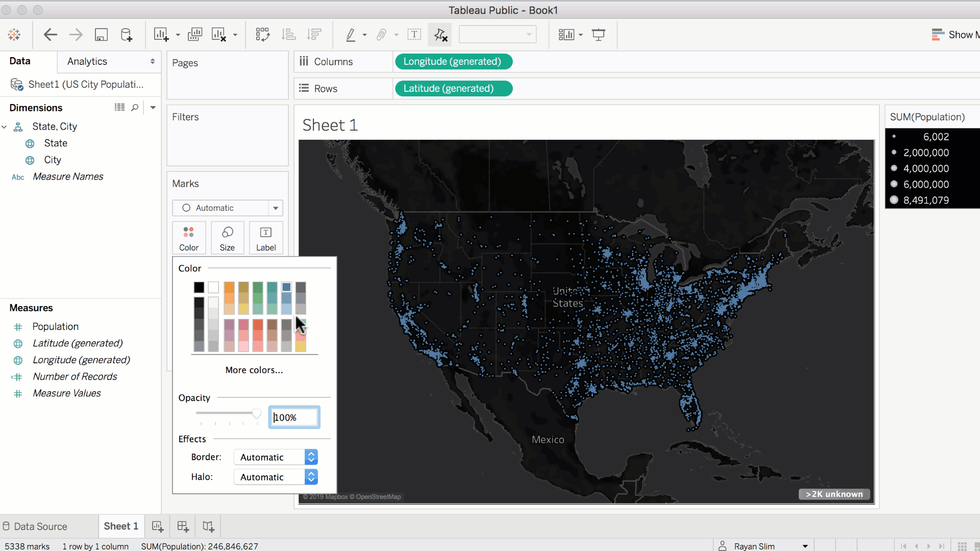This screenshot has width=980, height=551.
Task: Click the Add new data source icon
Action: point(126,35)
